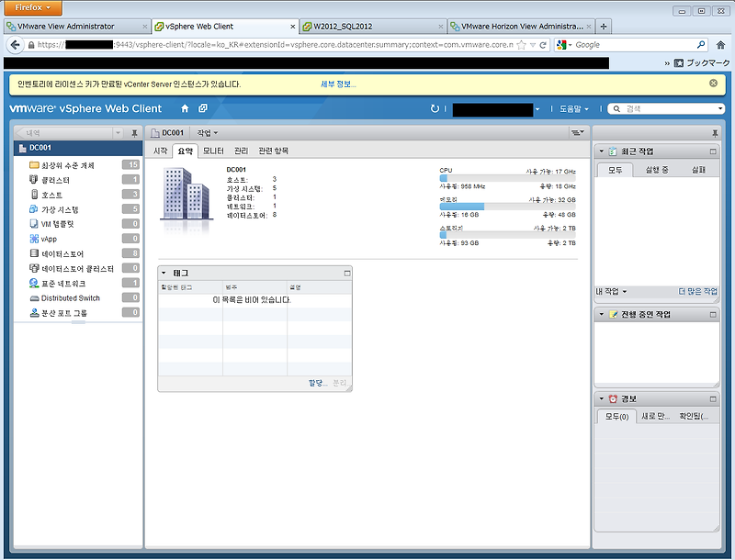
Task: Collapse the 태그 panel
Action: click(x=164, y=273)
